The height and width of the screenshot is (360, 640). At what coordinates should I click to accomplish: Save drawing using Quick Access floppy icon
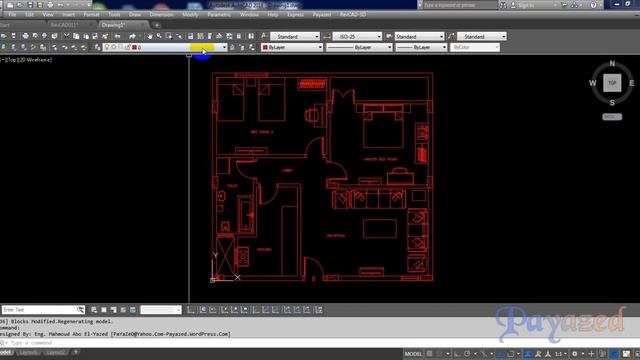pyautogui.click(x=30, y=5)
